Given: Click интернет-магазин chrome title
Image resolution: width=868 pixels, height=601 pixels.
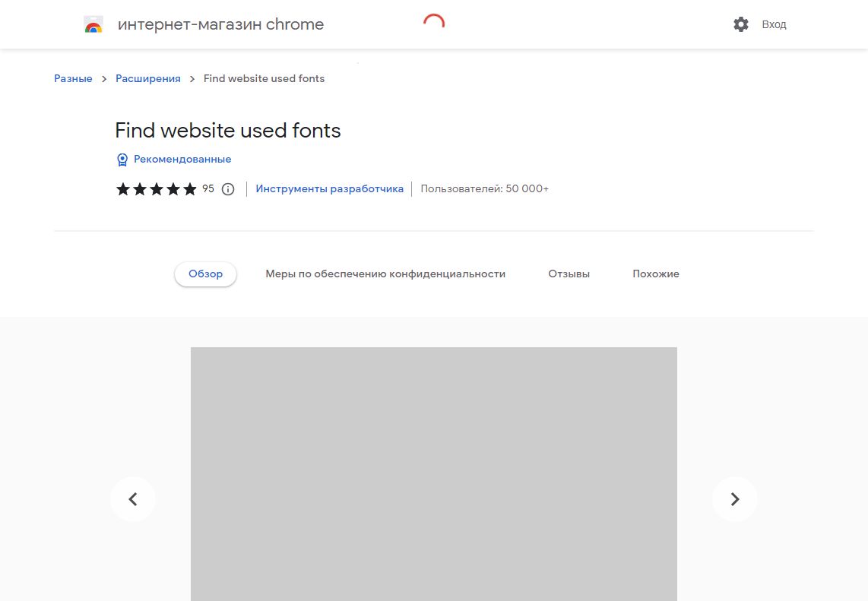Looking at the screenshot, I should (220, 24).
